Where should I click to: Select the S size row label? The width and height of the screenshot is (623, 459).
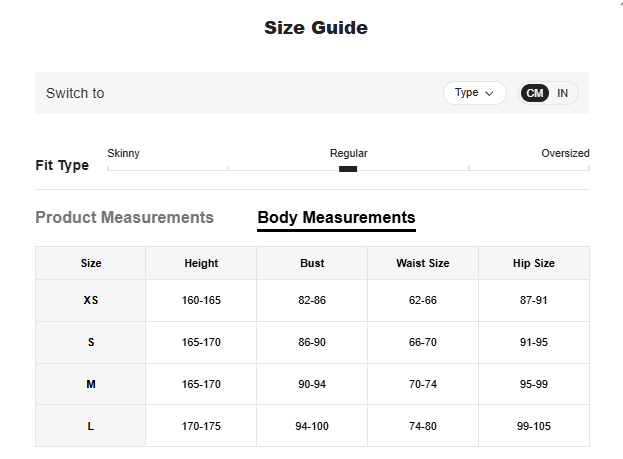click(91, 342)
